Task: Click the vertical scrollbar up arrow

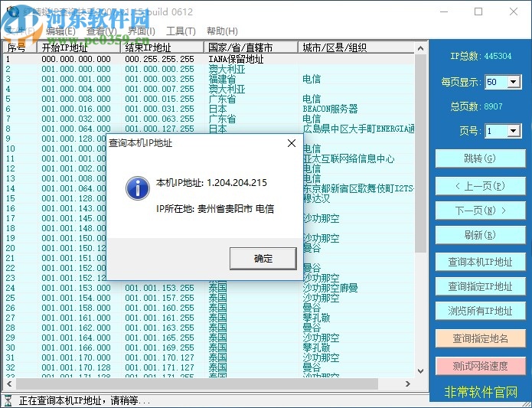Action: (x=420, y=48)
